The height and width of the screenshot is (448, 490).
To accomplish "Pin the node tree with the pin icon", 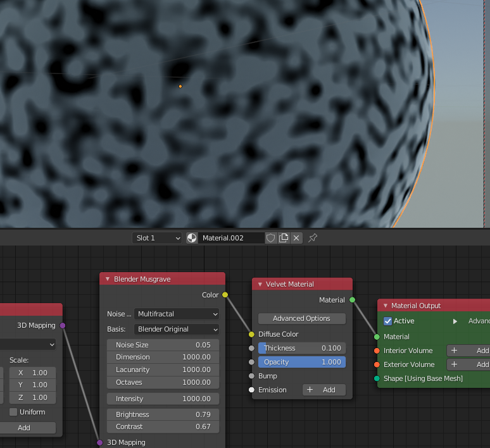I will tap(312, 238).
